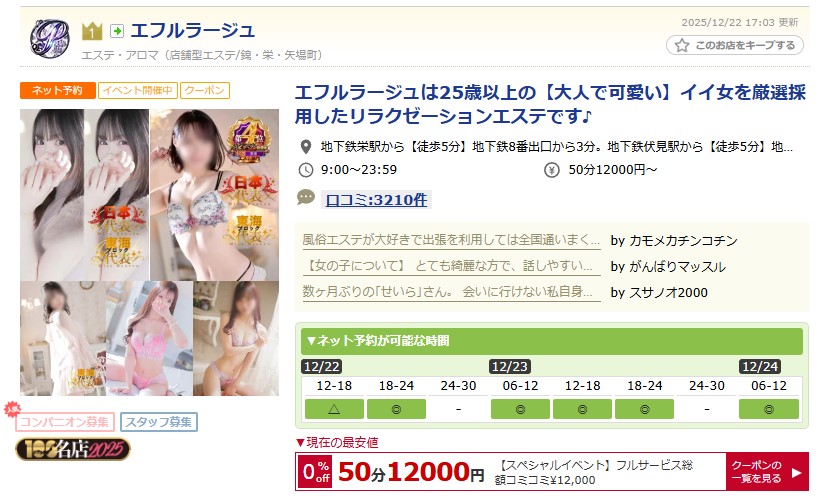
Task: Click the yen price icon
Action: (x=552, y=170)
